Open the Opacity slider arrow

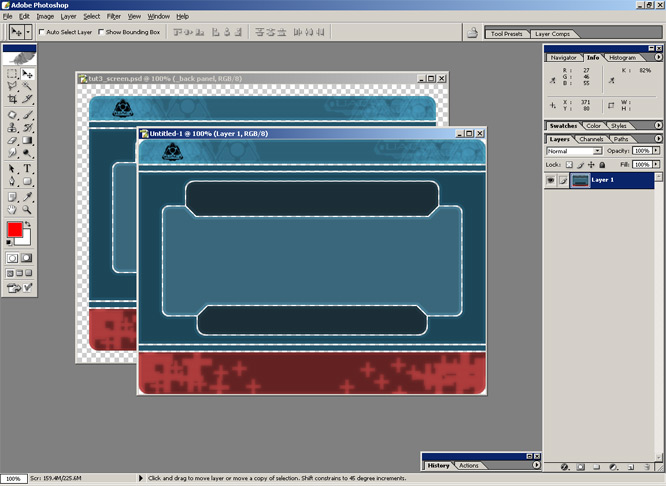[x=657, y=151]
